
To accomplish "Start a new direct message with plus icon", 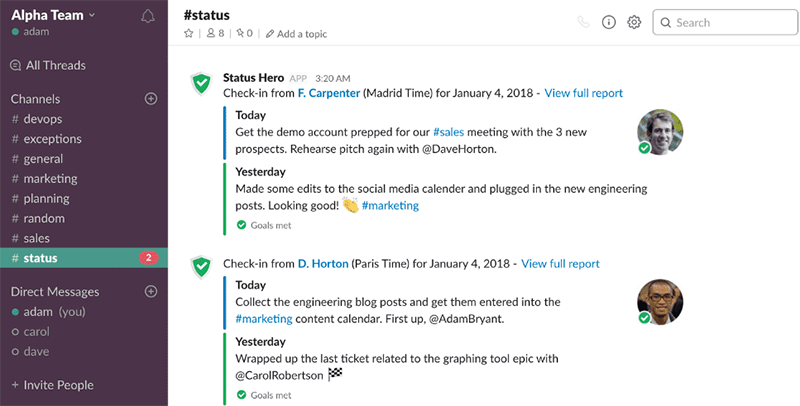I will point(151,291).
